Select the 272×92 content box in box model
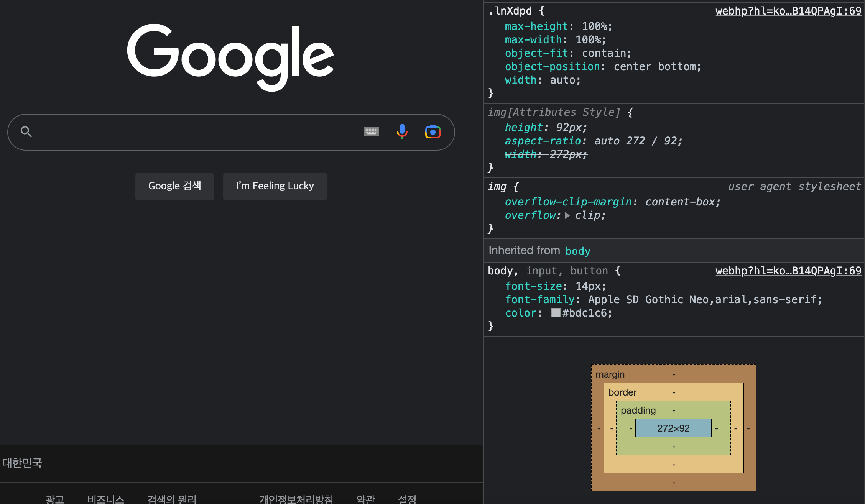The width and height of the screenshot is (865, 504). tap(673, 428)
